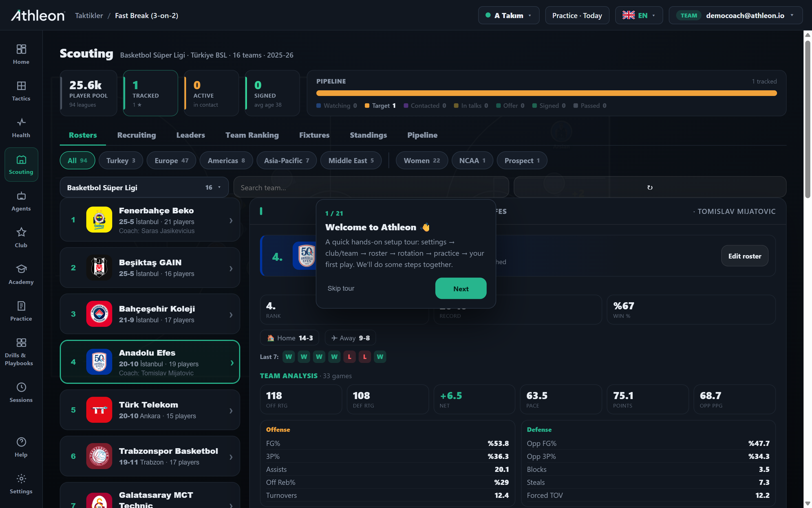This screenshot has width=812, height=508.
Task: Click Skip tour link
Action: click(x=341, y=289)
